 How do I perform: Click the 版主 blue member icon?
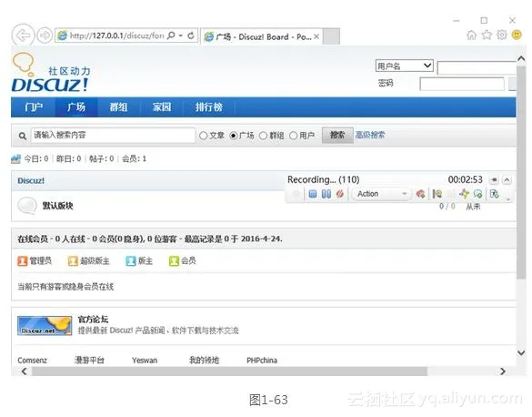[x=131, y=261]
